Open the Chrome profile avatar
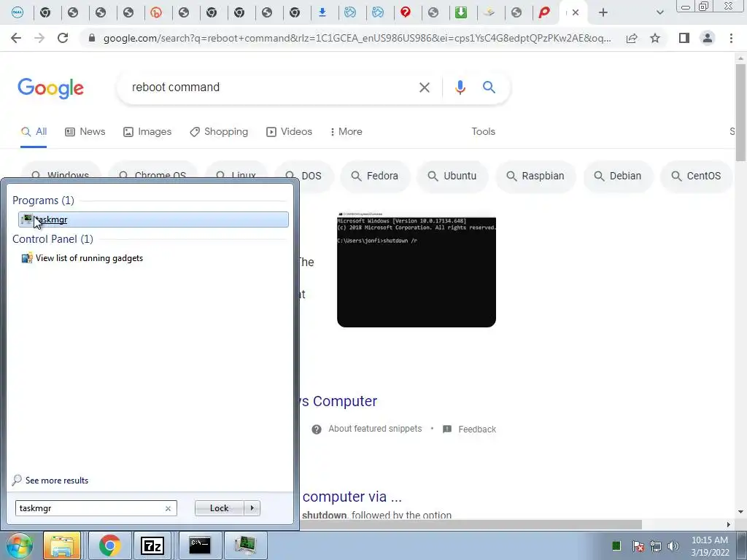Image resolution: width=747 pixels, height=560 pixels. (708, 38)
